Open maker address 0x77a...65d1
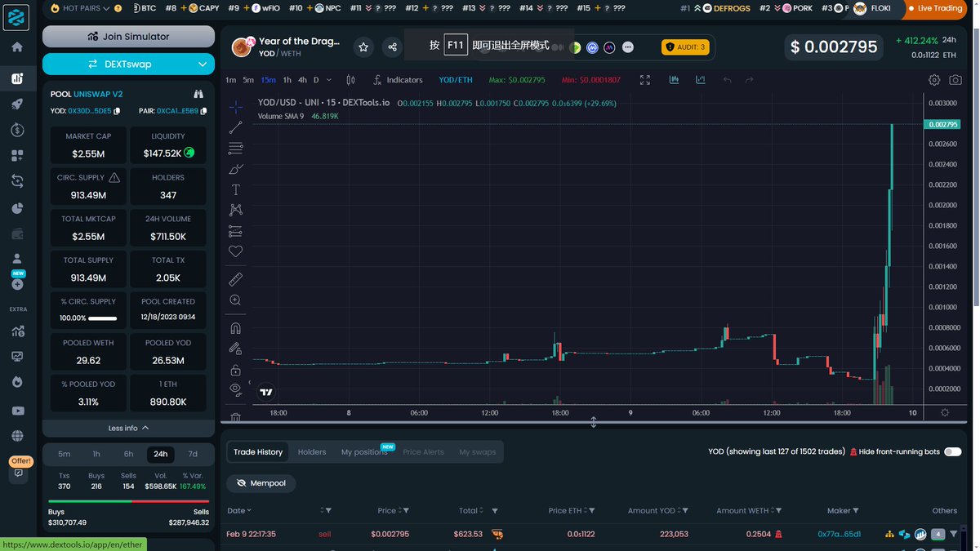Viewport: 980px width, 551px height. (x=840, y=534)
